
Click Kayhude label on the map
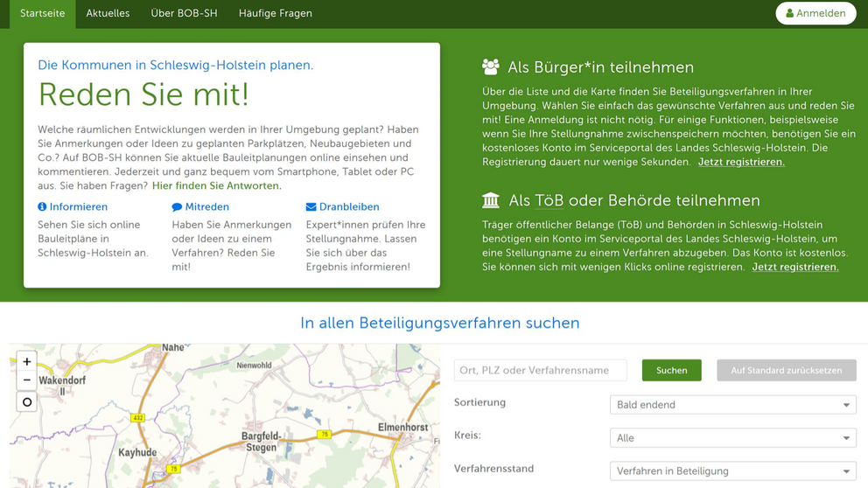pos(137,453)
